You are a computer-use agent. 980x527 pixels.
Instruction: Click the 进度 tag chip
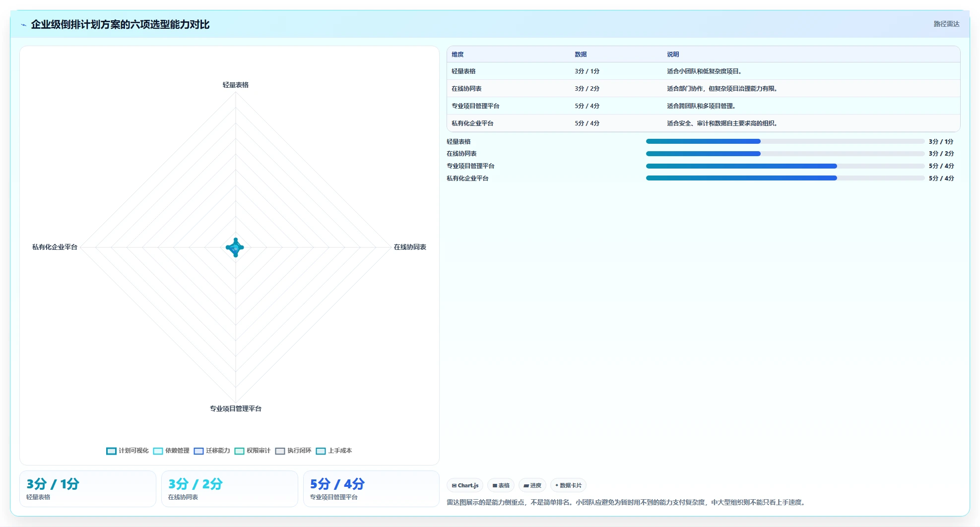tap(532, 485)
